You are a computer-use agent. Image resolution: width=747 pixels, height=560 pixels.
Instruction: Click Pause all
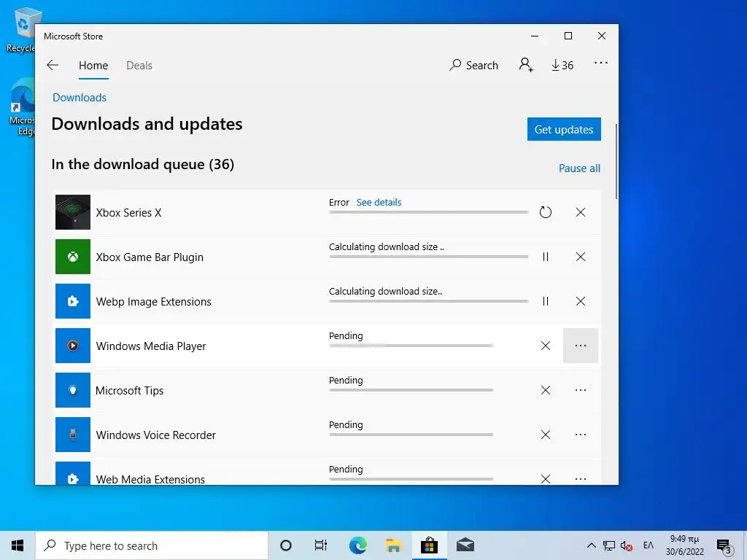tap(579, 168)
